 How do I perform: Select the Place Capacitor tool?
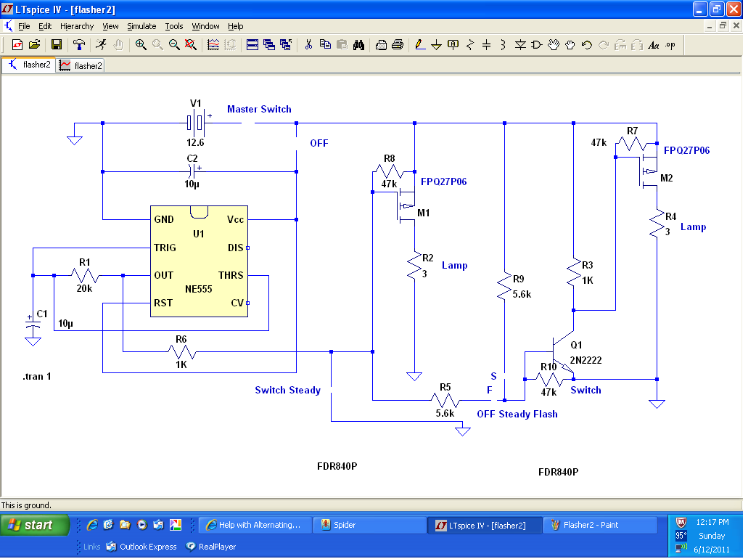(x=487, y=45)
